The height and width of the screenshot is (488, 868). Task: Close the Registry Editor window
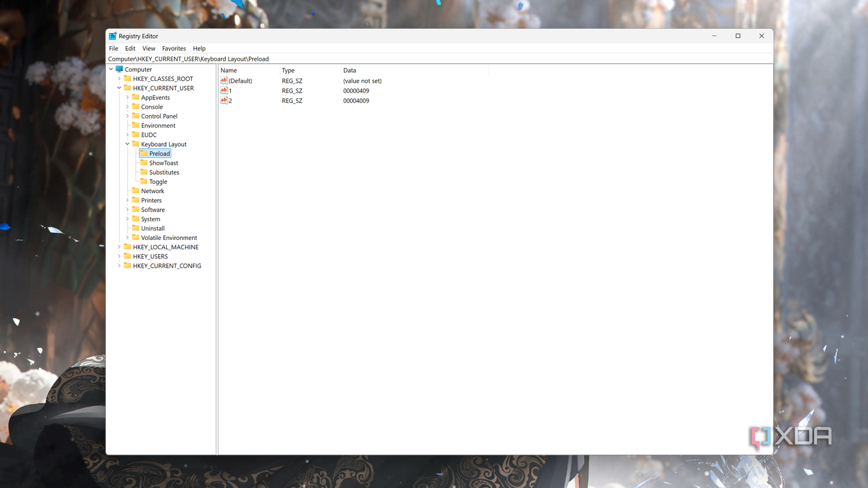coord(762,36)
